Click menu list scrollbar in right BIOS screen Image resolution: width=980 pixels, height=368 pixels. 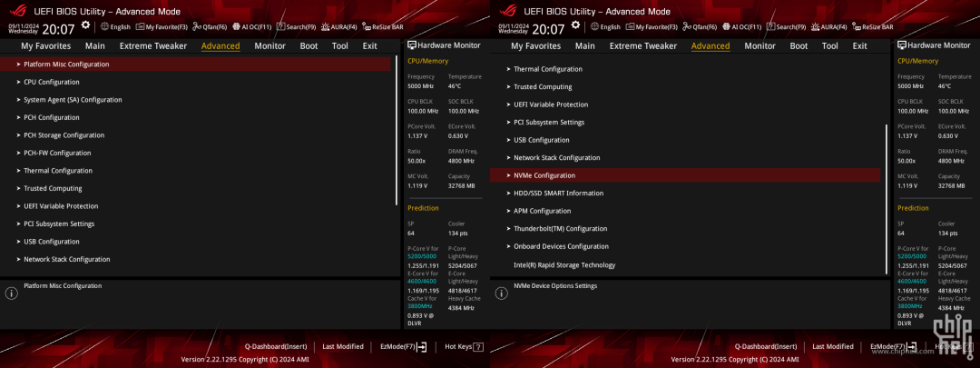point(887,199)
